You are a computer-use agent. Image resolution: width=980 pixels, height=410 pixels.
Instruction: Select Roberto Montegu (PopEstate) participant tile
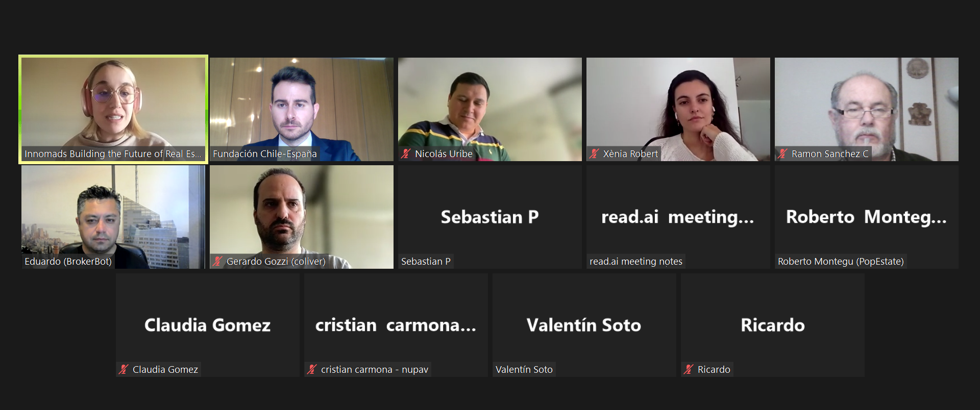tap(867, 217)
